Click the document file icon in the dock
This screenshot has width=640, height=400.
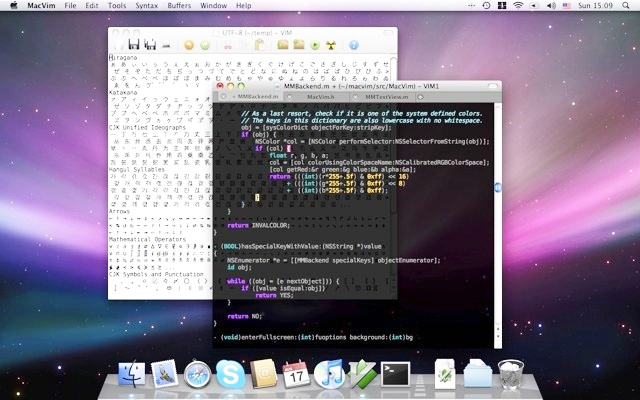pos(445,374)
